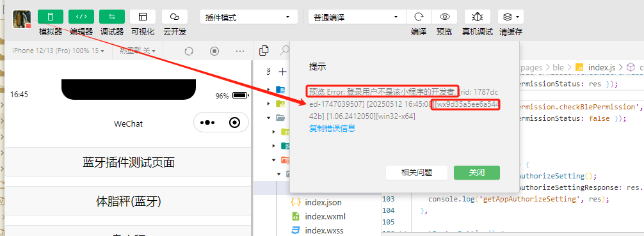Viewport: 644px width, 236px height.
Task: Click 复制错误信息 copy error link
Action: point(332,129)
